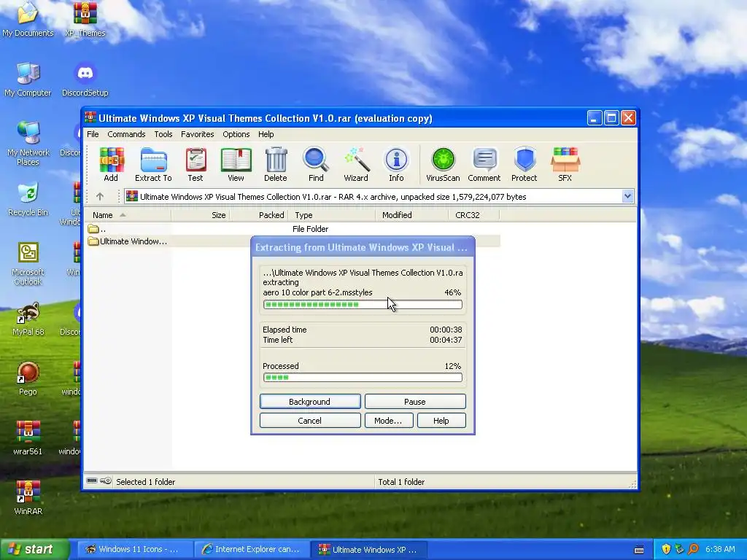This screenshot has height=560, width=747.
Task: Open the Commands menu
Action: click(126, 134)
